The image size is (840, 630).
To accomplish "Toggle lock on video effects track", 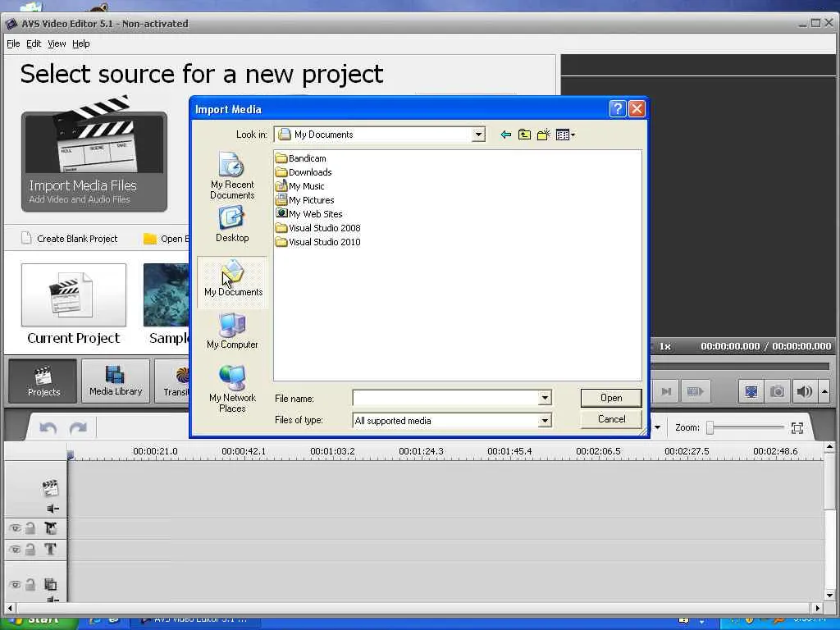I will [x=30, y=528].
